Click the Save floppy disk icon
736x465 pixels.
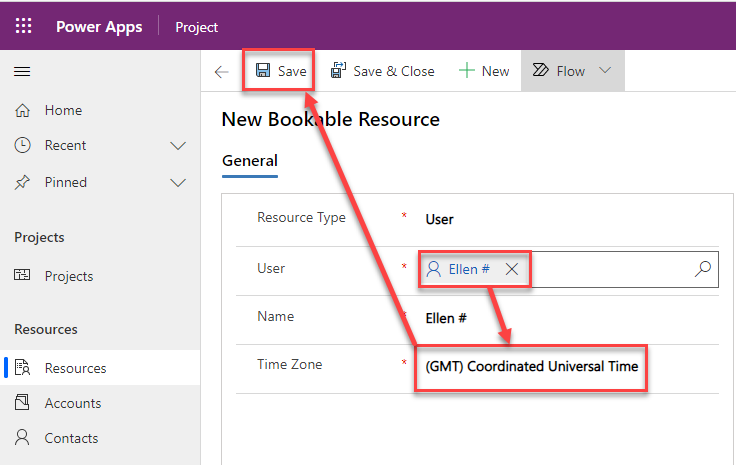pyautogui.click(x=263, y=71)
